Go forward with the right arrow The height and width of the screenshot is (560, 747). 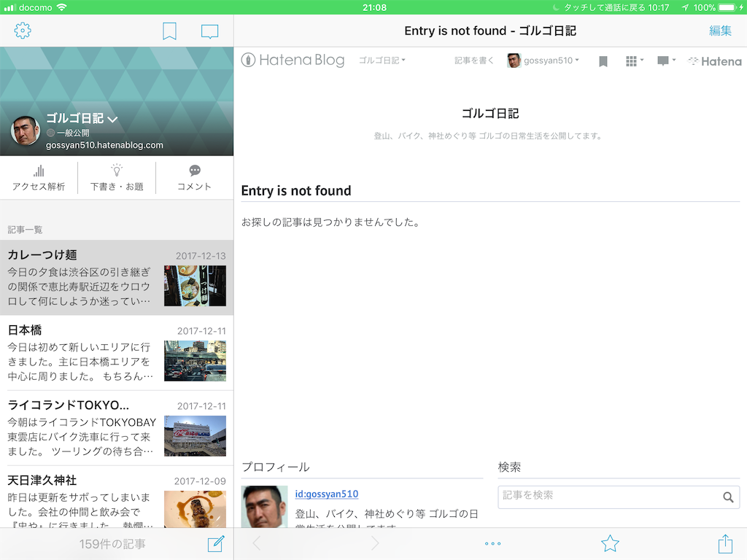point(375,543)
